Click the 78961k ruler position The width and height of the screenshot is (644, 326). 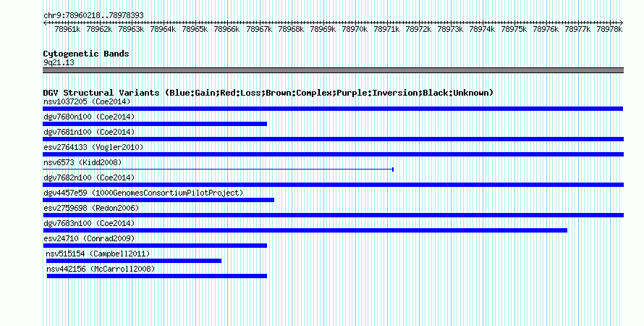67,29
